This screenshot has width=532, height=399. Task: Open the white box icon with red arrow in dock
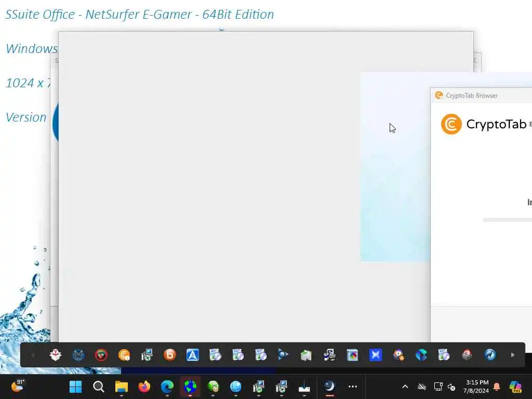coord(55,355)
